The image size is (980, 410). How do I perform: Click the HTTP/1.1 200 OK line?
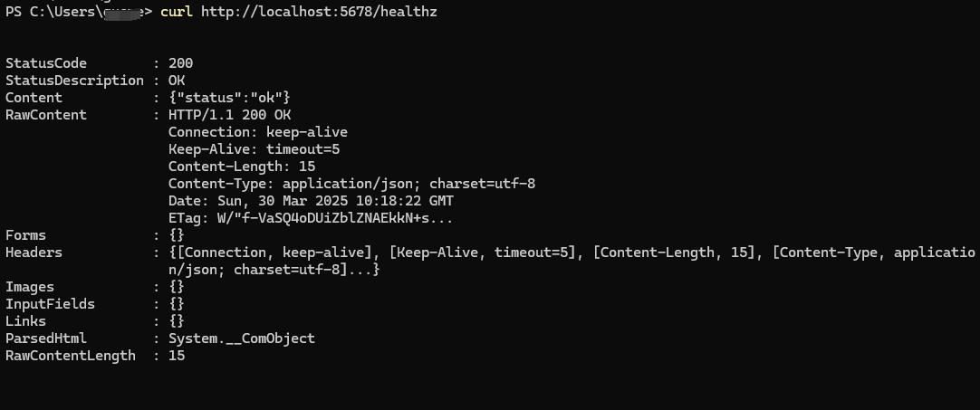click(x=229, y=115)
